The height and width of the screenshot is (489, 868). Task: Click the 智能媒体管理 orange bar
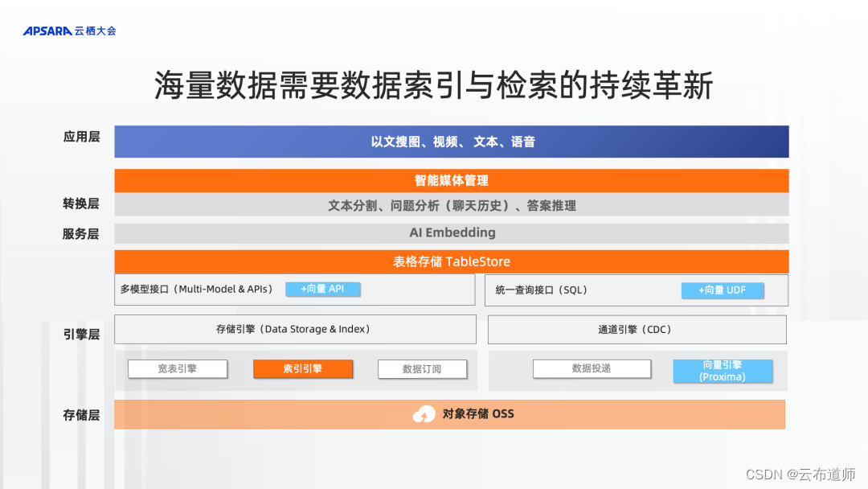(x=452, y=180)
